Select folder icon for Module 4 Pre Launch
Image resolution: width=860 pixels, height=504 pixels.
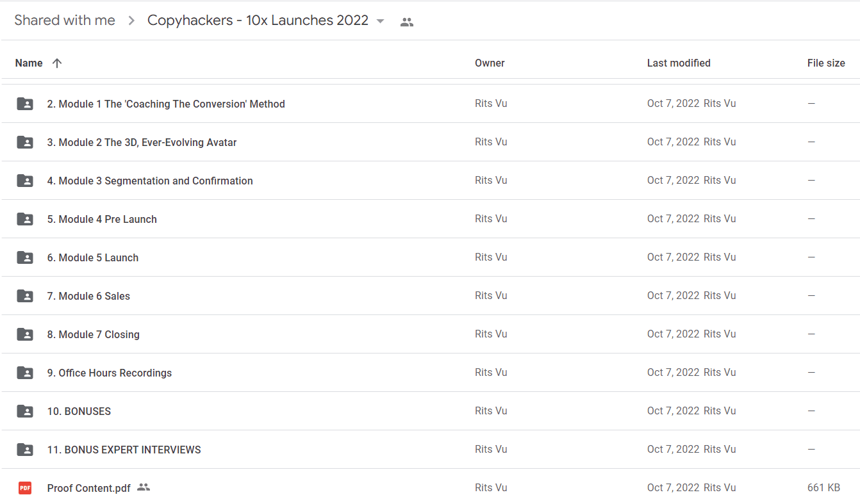coord(25,219)
